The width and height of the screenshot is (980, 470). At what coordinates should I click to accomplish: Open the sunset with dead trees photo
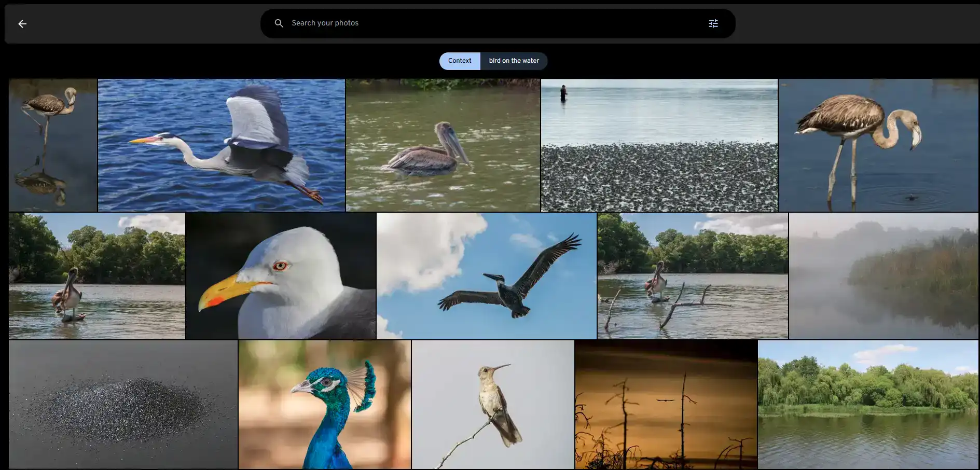[x=666, y=405]
